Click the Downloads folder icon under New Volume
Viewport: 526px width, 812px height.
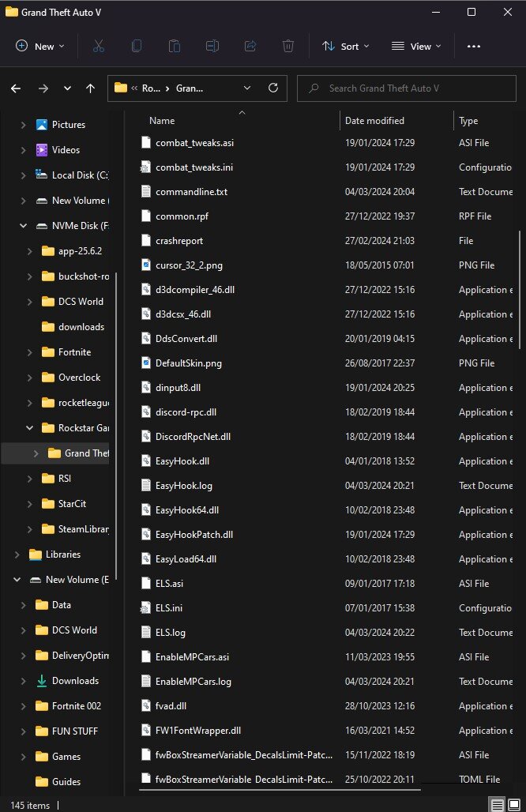click(41, 681)
